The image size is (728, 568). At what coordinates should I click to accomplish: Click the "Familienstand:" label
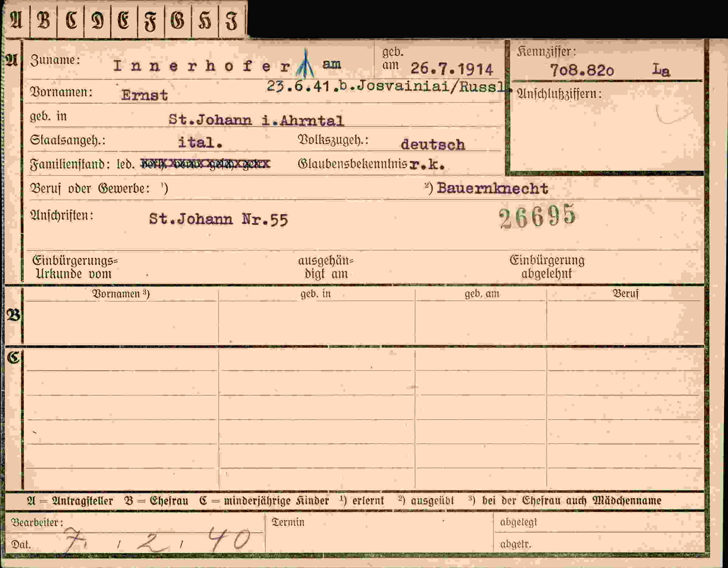tap(70, 164)
